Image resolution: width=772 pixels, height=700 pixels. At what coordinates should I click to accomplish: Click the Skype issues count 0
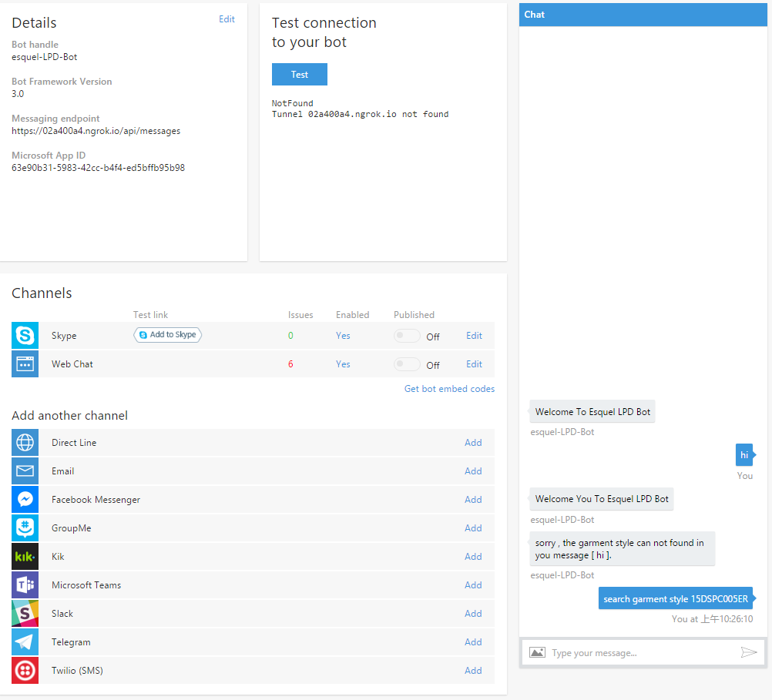pyautogui.click(x=290, y=335)
